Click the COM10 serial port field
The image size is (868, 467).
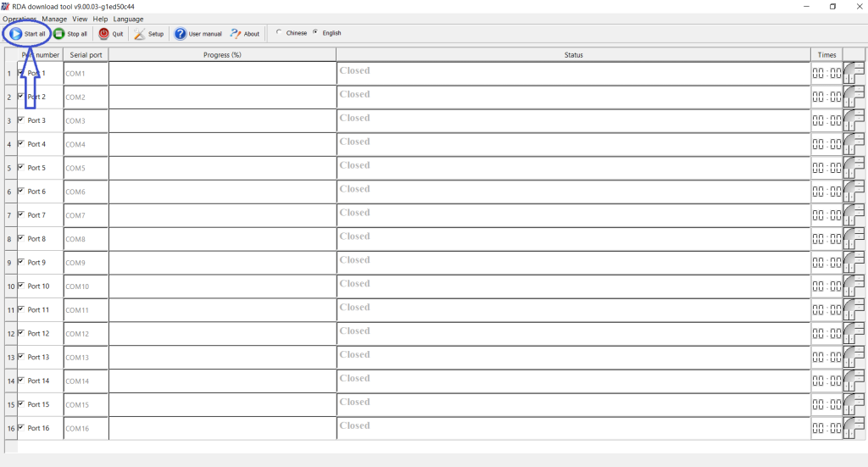86,287
